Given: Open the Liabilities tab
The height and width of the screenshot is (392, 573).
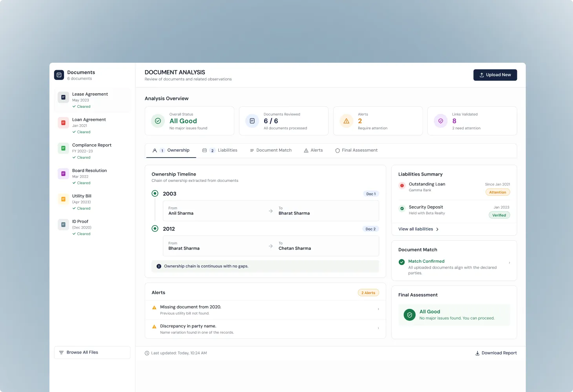Looking at the screenshot, I should tap(220, 151).
